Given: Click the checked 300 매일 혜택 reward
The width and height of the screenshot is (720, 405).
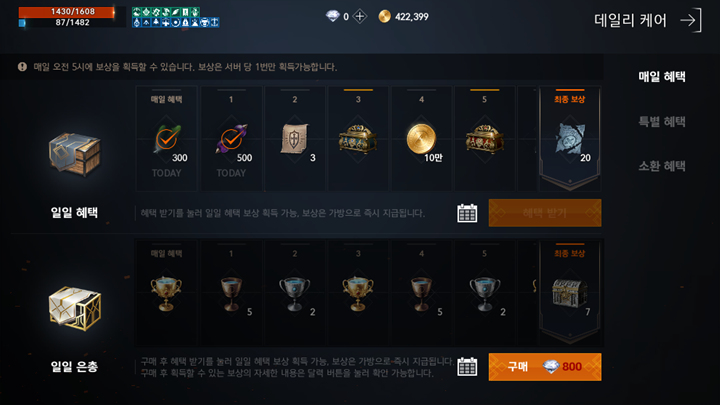Looking at the screenshot, I should pos(167,139).
